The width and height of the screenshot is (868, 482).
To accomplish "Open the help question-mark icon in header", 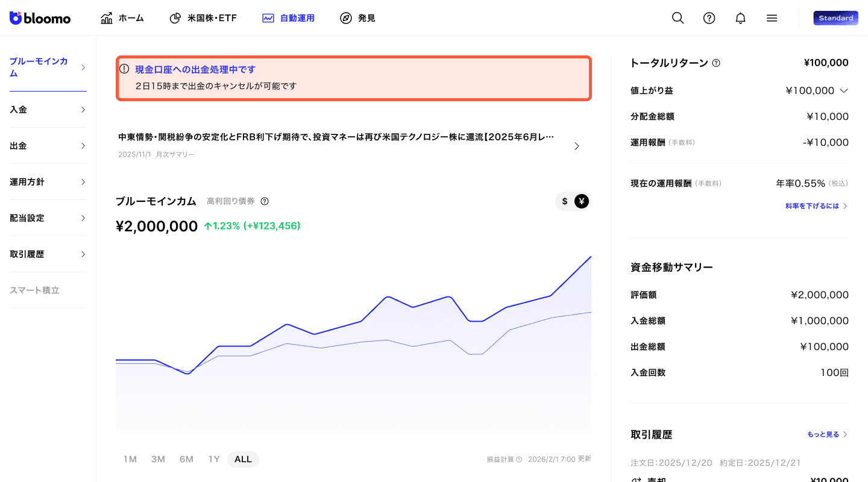I will pos(709,18).
